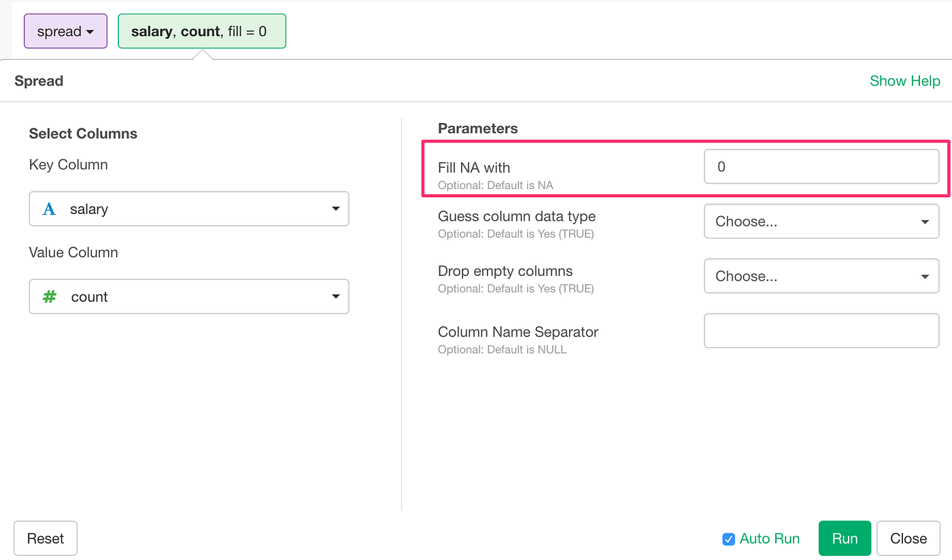
Task: Open the Drop empty columns Choose menu
Action: (x=821, y=276)
